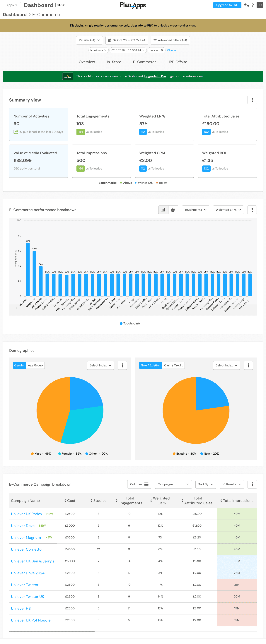This screenshot has width=266, height=644.
Task: Sort table by Studies column arrows
Action: 92,501
